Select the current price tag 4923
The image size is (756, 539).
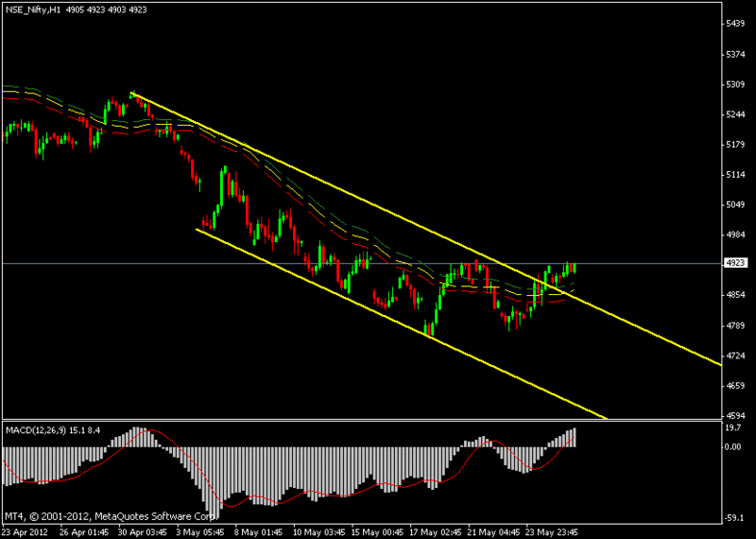tap(735, 263)
